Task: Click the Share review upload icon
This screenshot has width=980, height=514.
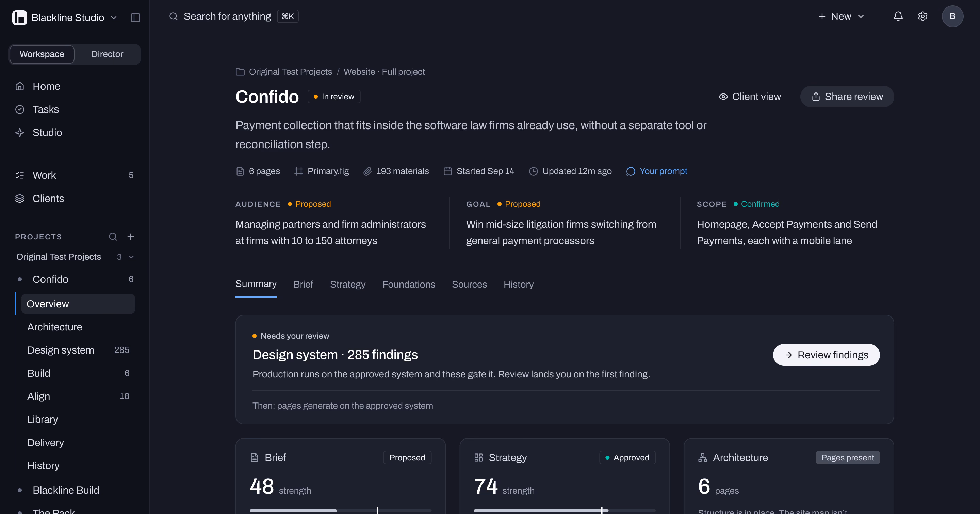Action: pyautogui.click(x=816, y=97)
